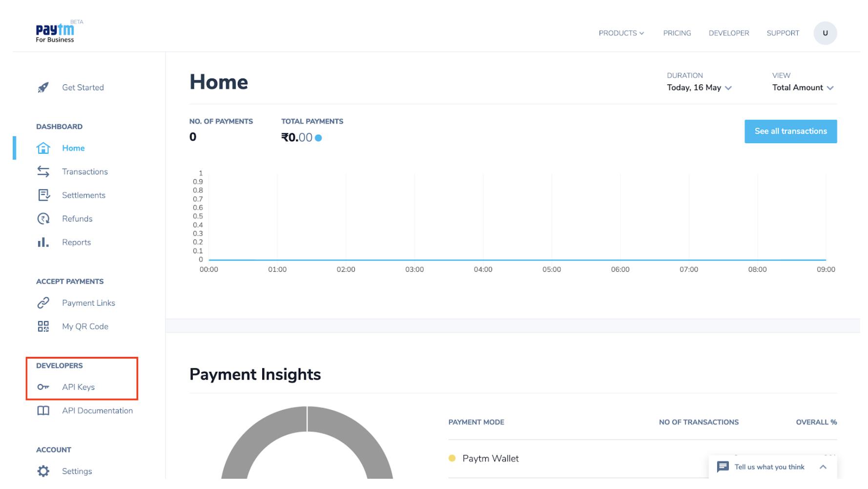Click the Payment Links chain icon
The height and width of the screenshot is (489, 868).
(x=43, y=303)
